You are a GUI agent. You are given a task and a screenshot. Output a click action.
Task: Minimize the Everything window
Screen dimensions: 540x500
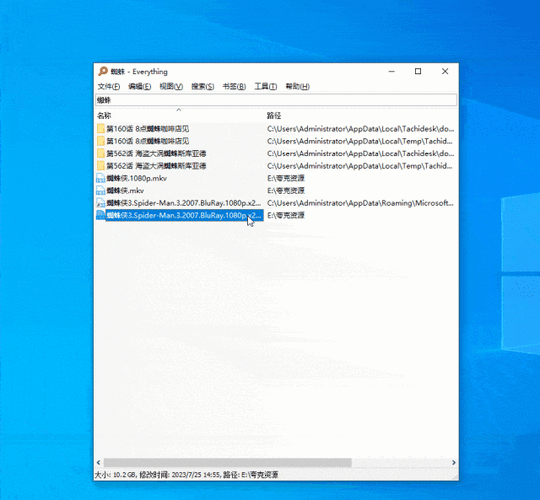[392, 71]
